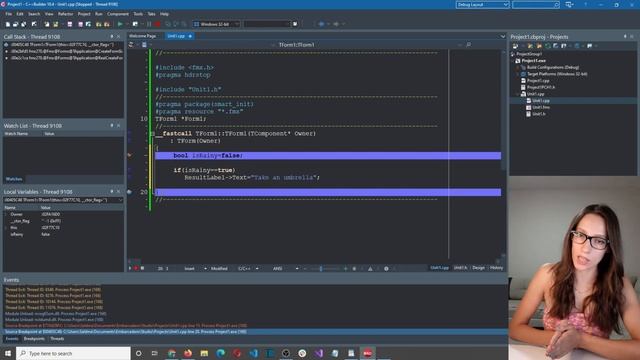This screenshot has height=360, width=640.
Task: Open the File menu
Action: 9,14
